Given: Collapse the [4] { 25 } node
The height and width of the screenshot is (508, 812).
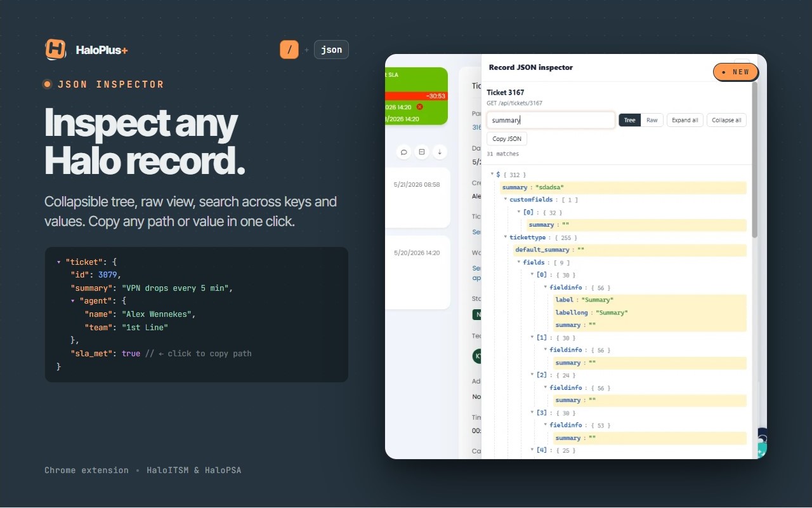Looking at the screenshot, I should [532, 450].
